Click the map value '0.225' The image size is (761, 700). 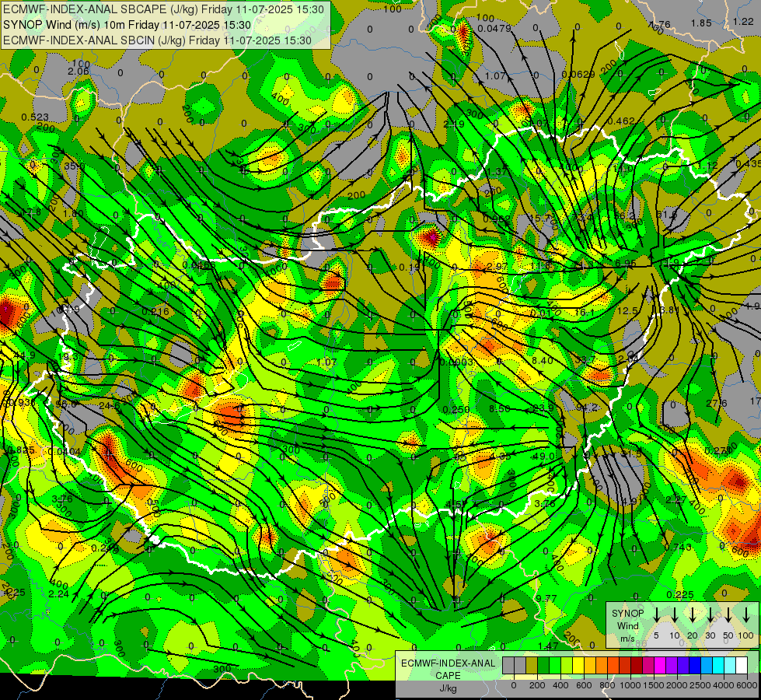point(680,594)
